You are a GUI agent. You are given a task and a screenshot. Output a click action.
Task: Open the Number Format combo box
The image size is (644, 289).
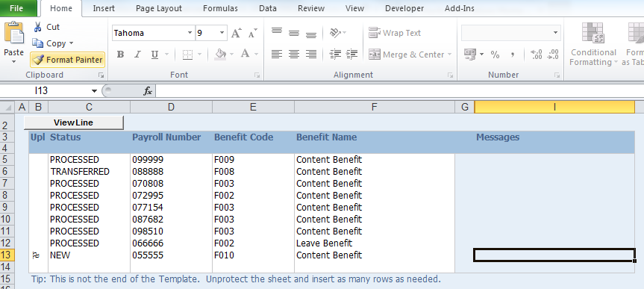coord(511,33)
